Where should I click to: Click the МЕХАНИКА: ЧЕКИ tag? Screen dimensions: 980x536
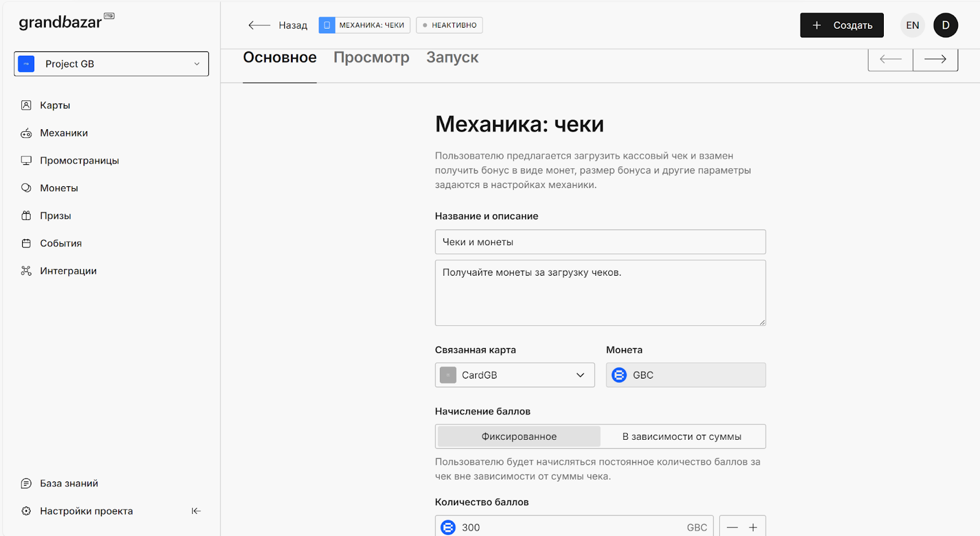(x=364, y=25)
